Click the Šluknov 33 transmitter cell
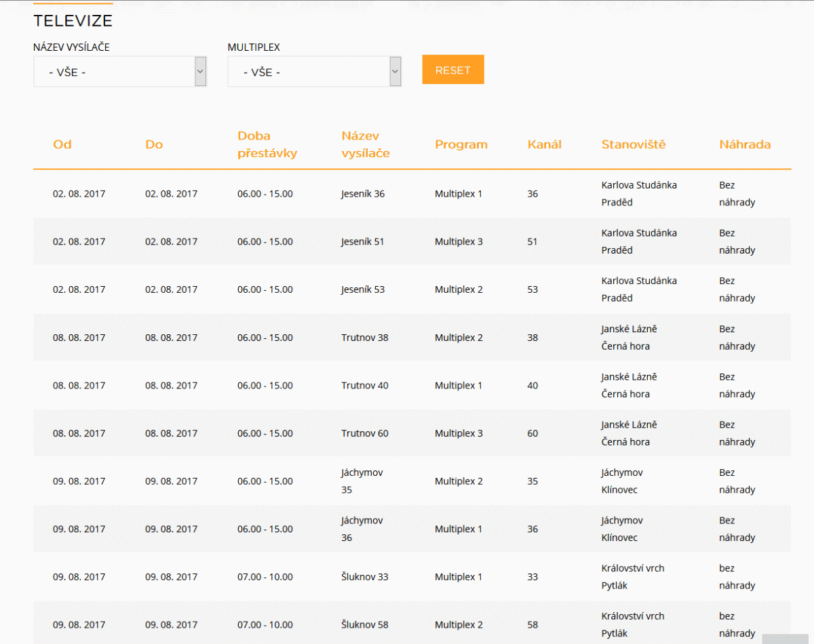 (365, 578)
